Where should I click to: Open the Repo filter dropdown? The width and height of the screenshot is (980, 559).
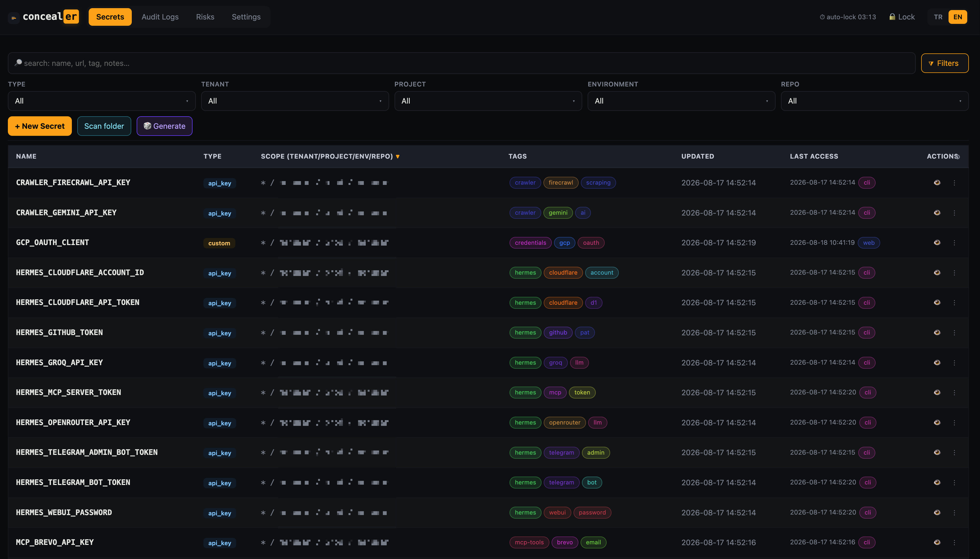tap(875, 101)
